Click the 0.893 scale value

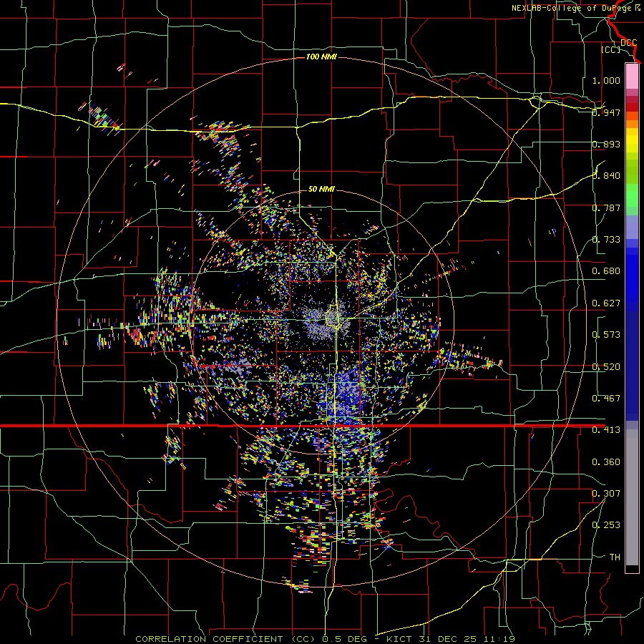click(606, 144)
